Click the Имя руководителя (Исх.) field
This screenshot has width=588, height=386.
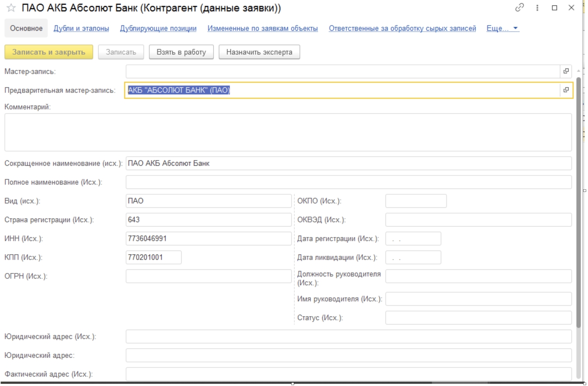478,299
